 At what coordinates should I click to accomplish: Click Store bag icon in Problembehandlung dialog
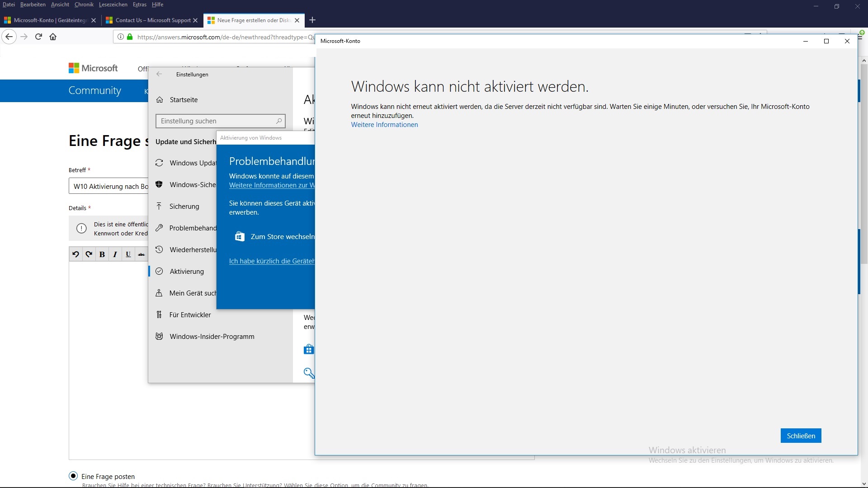[240, 236]
